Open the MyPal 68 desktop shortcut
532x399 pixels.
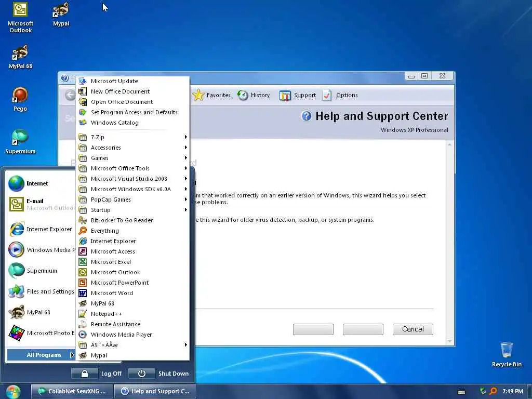(x=20, y=57)
